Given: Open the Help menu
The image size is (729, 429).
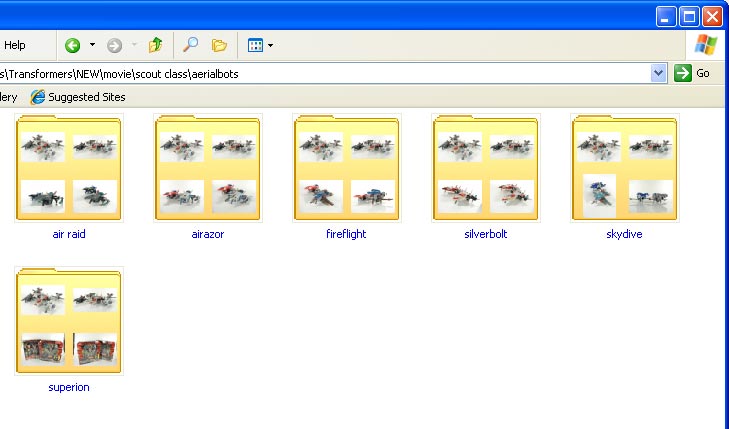Looking at the screenshot, I should (x=15, y=45).
